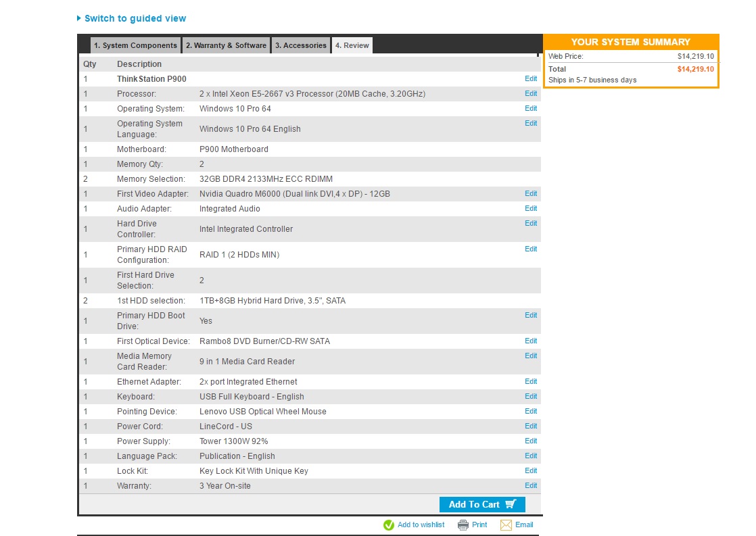
Task: Edit the First Video Adapter
Action: pos(531,194)
